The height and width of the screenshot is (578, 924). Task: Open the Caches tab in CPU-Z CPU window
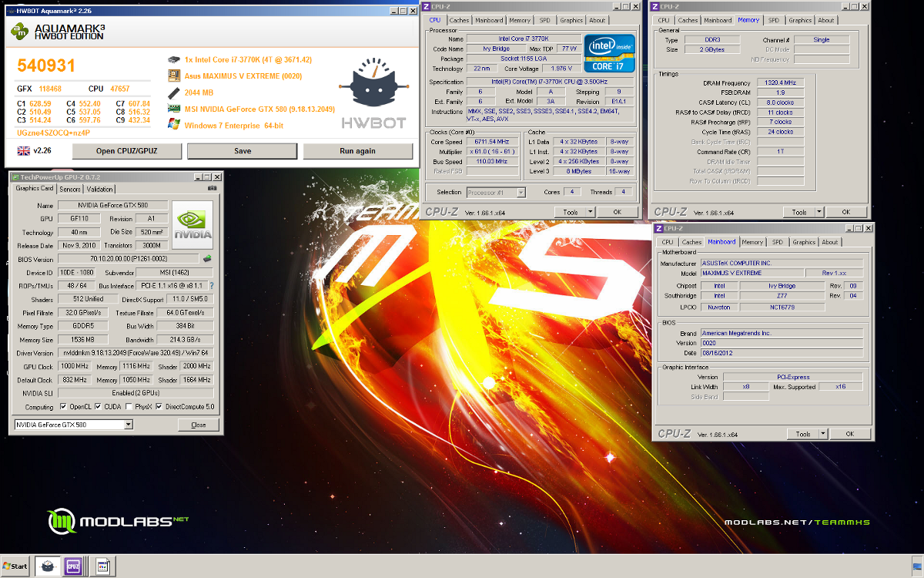point(459,20)
